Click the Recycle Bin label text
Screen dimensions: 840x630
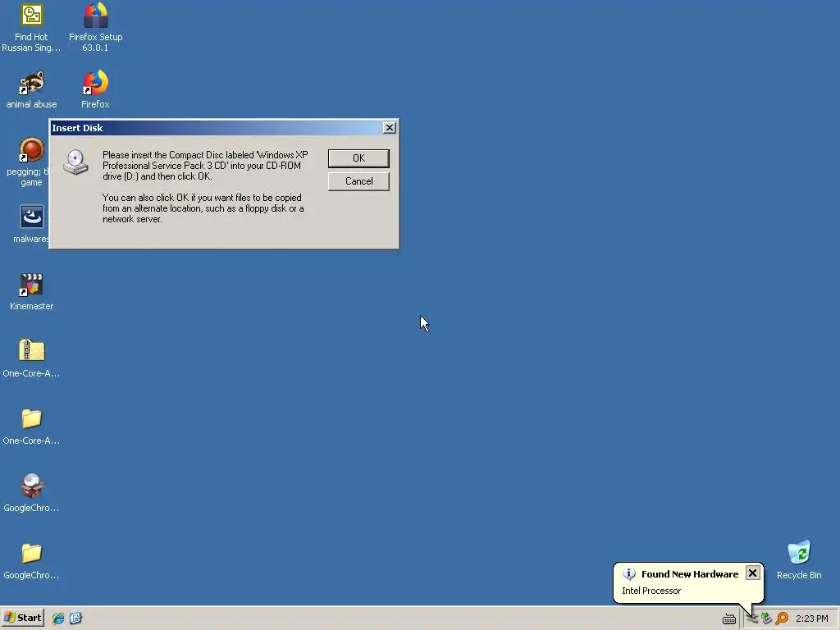(799, 575)
